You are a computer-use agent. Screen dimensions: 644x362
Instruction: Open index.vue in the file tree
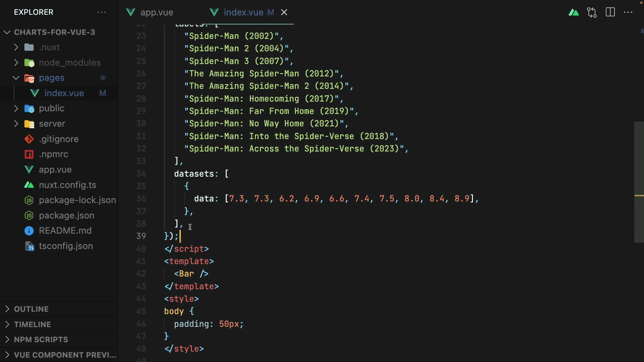64,93
